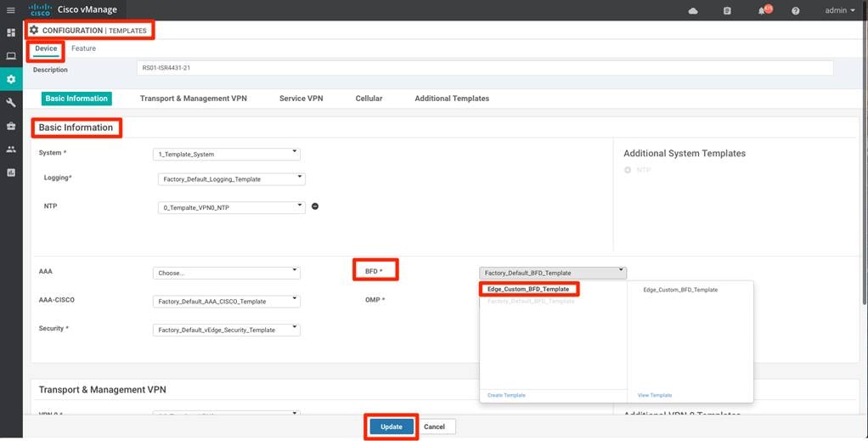Click the Configuration header gear icon
This screenshot has height=441, width=868.
click(34, 30)
